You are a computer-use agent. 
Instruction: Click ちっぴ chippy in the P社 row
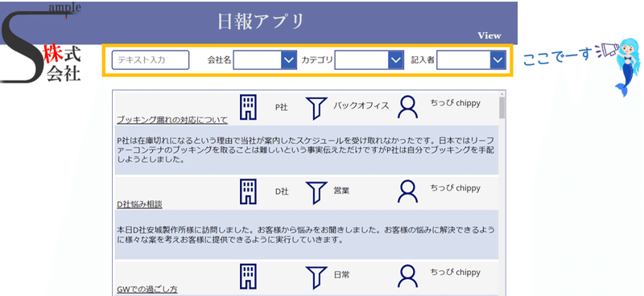tap(455, 103)
